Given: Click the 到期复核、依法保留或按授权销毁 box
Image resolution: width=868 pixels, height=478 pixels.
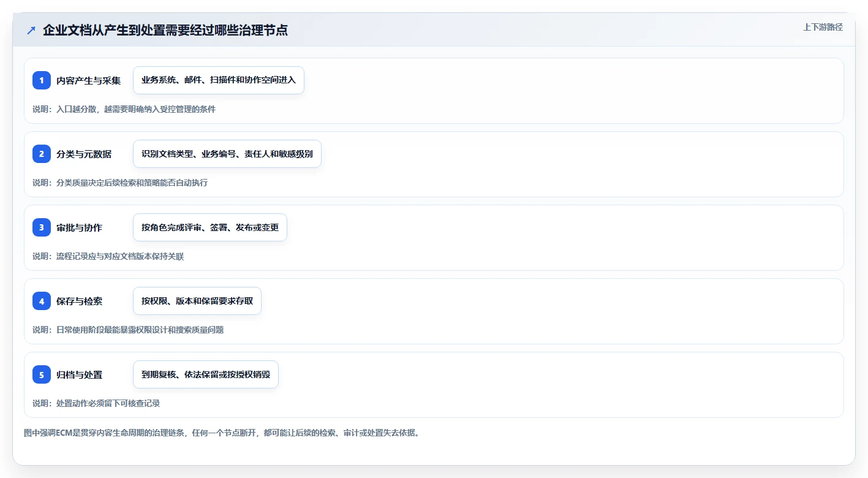Looking at the screenshot, I should [x=206, y=374].
